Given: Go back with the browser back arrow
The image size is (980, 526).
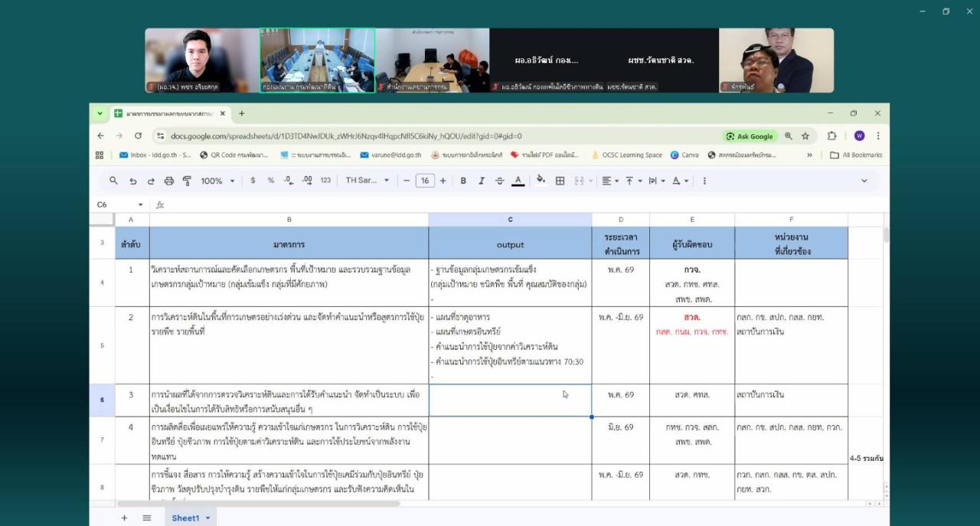Looking at the screenshot, I should (101, 136).
